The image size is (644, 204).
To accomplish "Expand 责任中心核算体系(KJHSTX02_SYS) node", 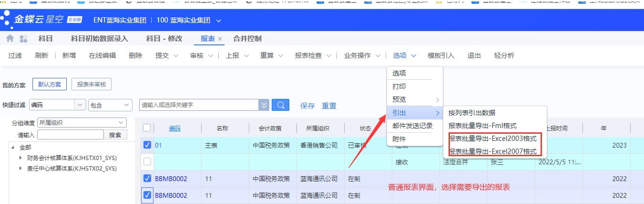I will tap(20, 168).
